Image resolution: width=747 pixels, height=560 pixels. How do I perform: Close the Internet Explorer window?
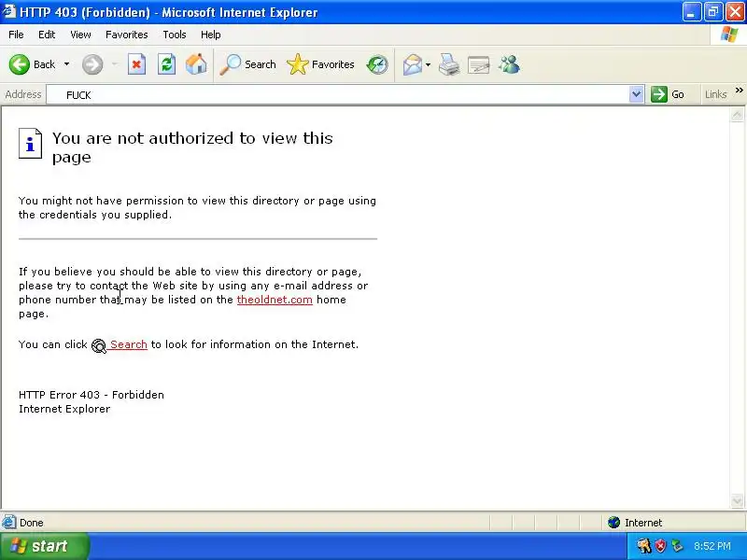[735, 11]
